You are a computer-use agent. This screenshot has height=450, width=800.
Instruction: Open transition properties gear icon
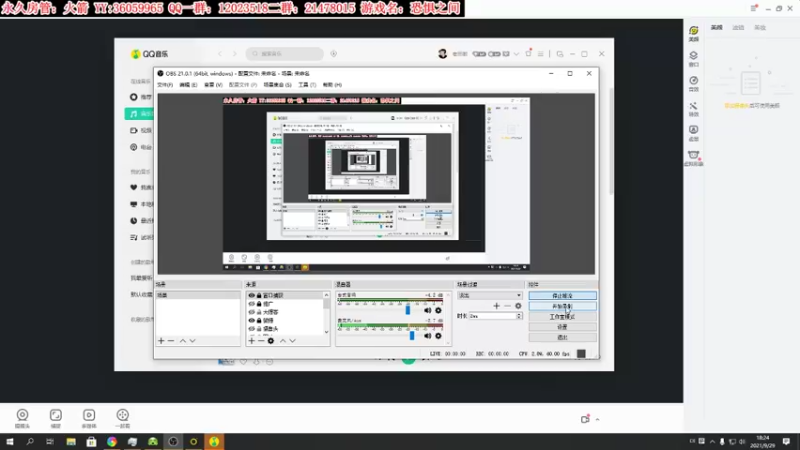[x=518, y=306]
